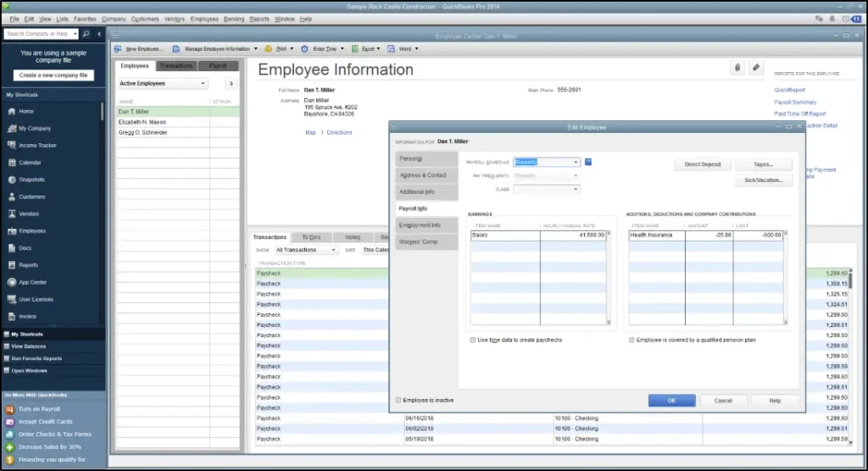Open Customers shortcut in sidebar
This screenshot has width=868, height=471.
pyautogui.click(x=31, y=197)
